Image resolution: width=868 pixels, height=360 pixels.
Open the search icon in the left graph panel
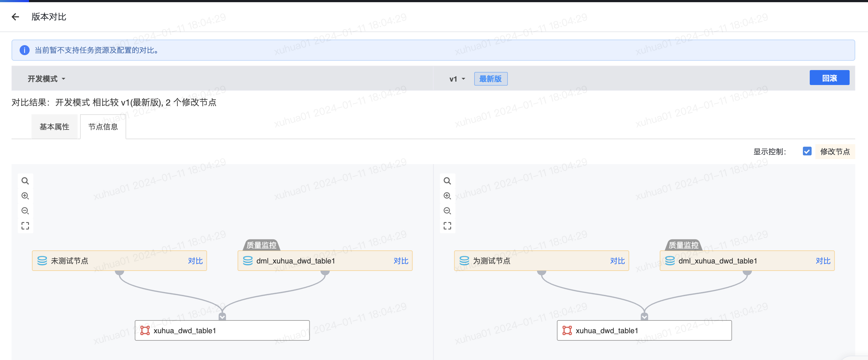(25, 181)
